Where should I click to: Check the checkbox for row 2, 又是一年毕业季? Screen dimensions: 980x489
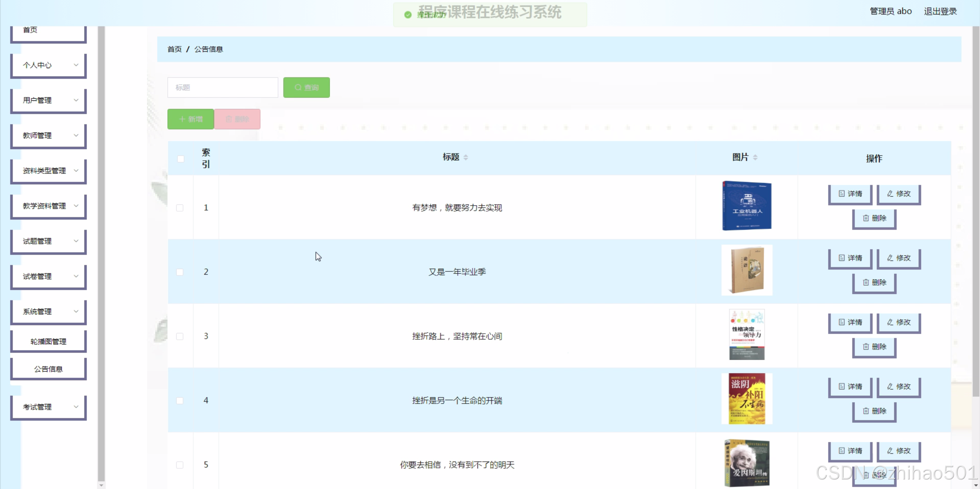click(x=180, y=272)
